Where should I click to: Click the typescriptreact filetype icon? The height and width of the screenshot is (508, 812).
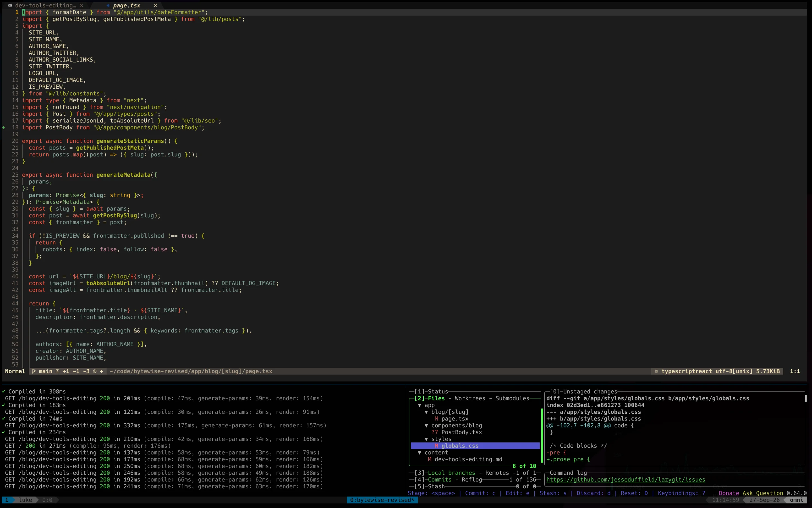[656, 371]
